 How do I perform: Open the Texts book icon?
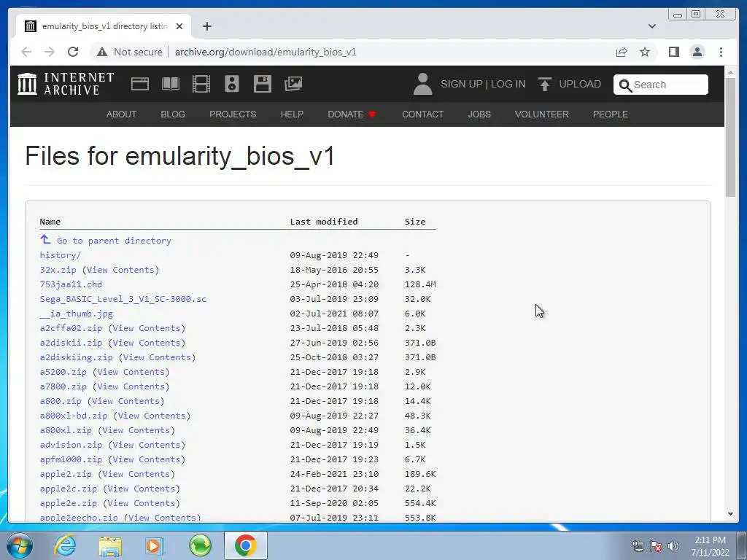click(171, 84)
